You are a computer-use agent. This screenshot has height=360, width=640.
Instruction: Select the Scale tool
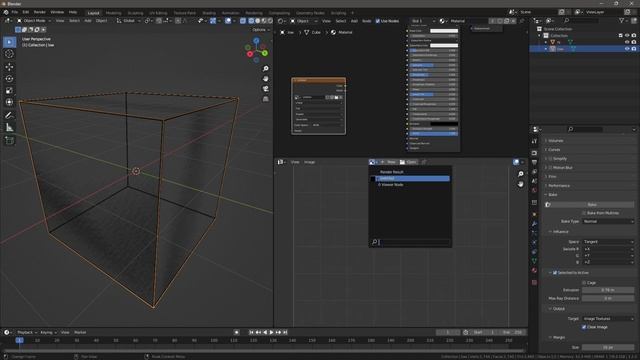[x=9, y=90]
